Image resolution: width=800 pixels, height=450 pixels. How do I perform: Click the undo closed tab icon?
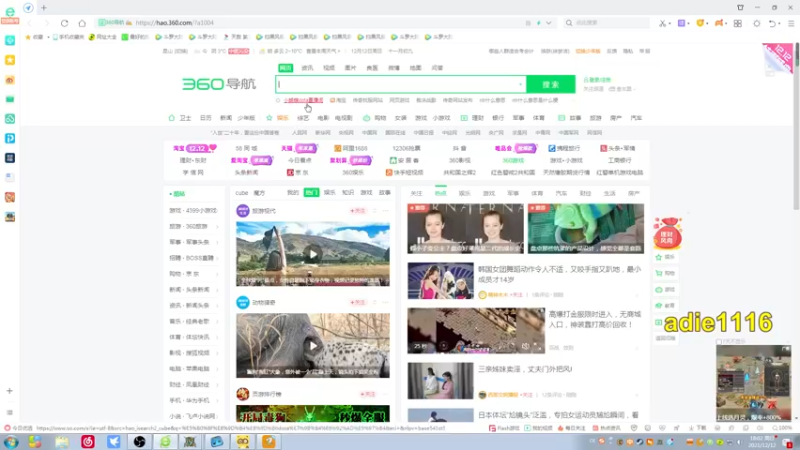pyautogui.click(x=772, y=23)
